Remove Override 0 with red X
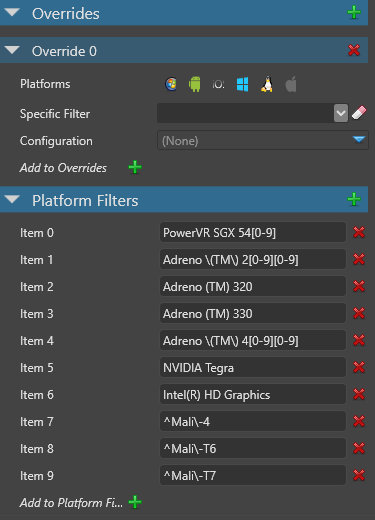The image size is (375, 520). pyautogui.click(x=354, y=50)
